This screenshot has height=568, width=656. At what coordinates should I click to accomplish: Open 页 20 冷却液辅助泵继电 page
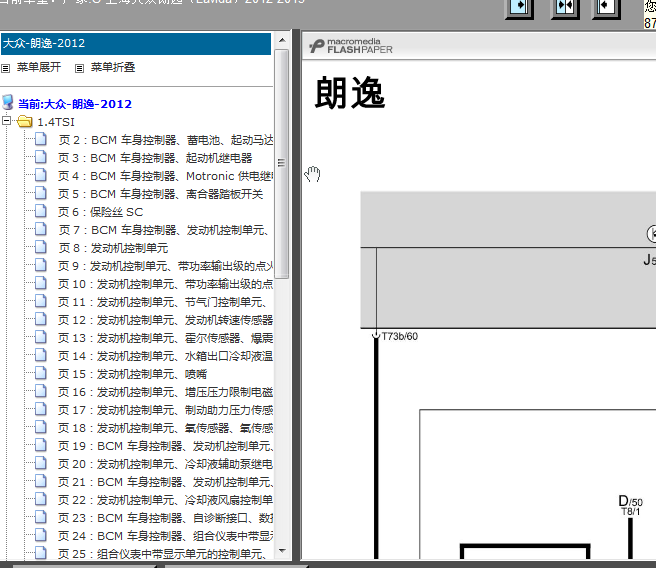(x=166, y=464)
